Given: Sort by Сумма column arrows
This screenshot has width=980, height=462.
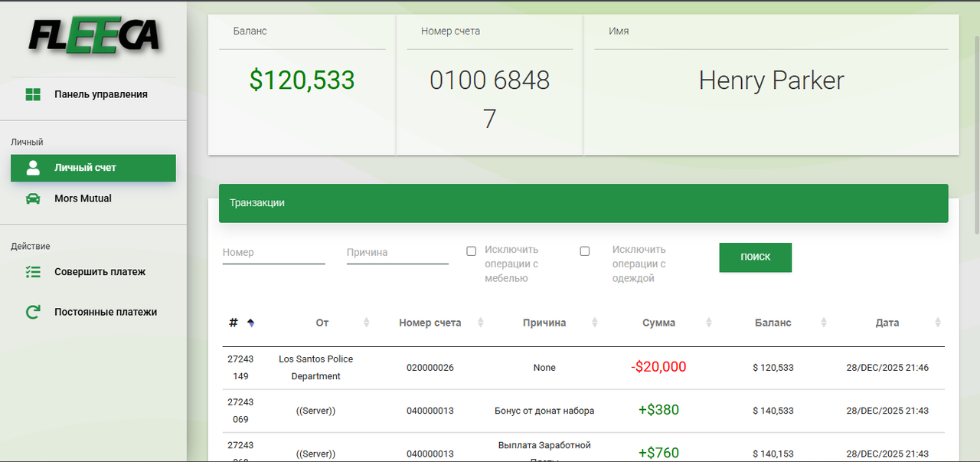Looking at the screenshot, I should pyautogui.click(x=708, y=323).
